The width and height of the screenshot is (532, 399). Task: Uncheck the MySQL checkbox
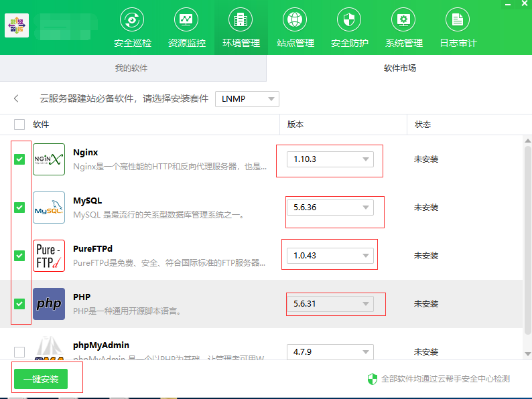19,208
